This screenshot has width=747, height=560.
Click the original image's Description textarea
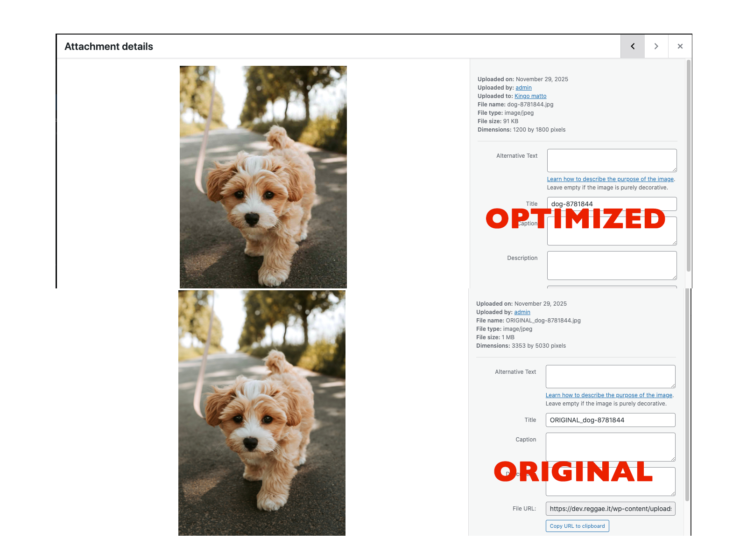[610, 482]
